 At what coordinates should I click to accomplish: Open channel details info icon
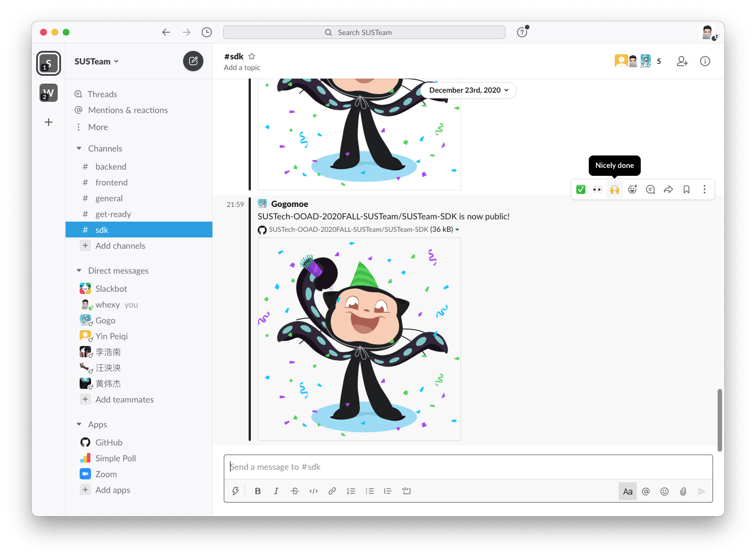pos(705,61)
